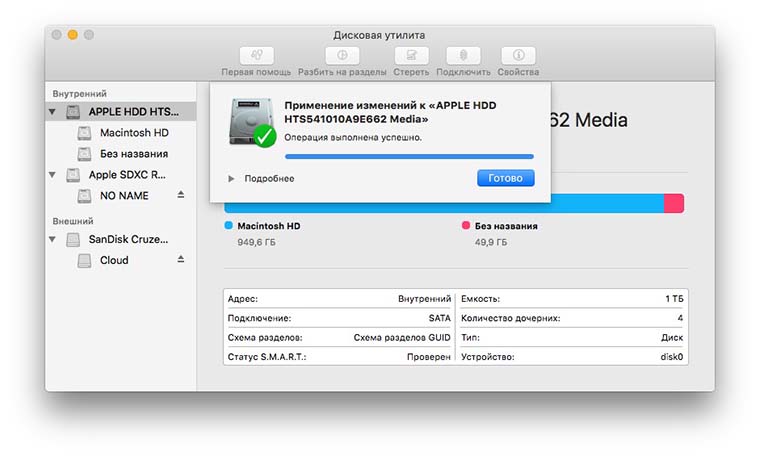Click the Первая помощь toolbar label

point(256,72)
